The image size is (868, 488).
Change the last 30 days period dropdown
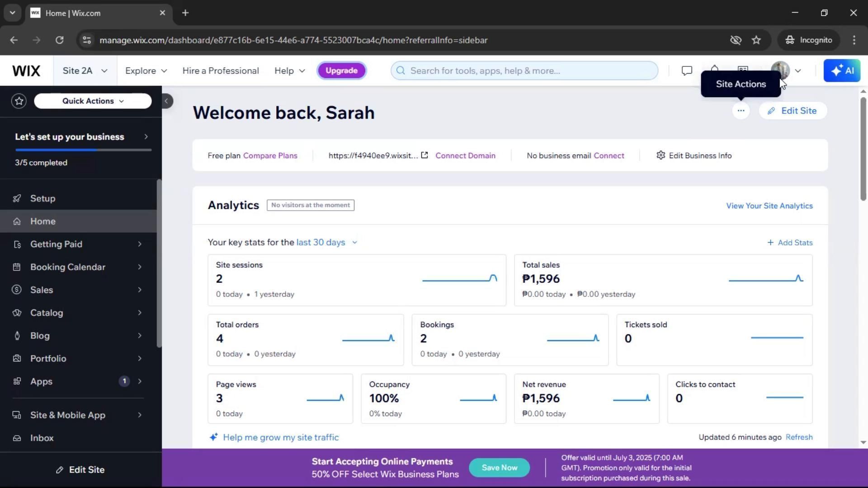(326, 243)
